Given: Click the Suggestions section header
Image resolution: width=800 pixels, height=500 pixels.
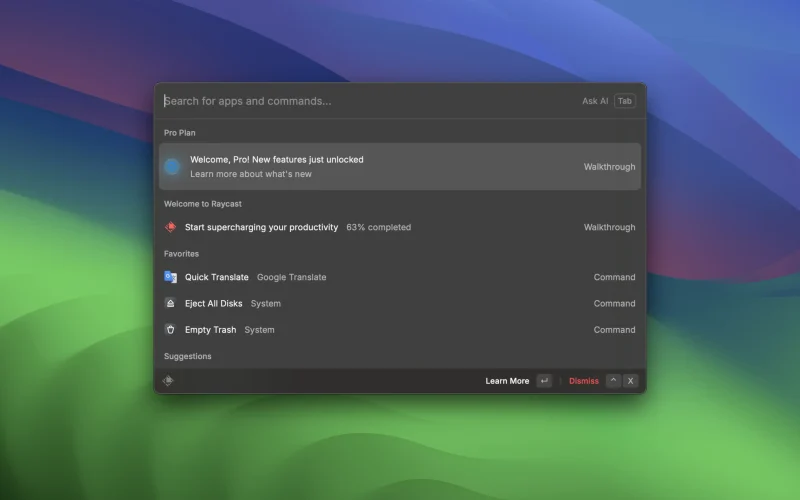Looking at the screenshot, I should (x=187, y=356).
